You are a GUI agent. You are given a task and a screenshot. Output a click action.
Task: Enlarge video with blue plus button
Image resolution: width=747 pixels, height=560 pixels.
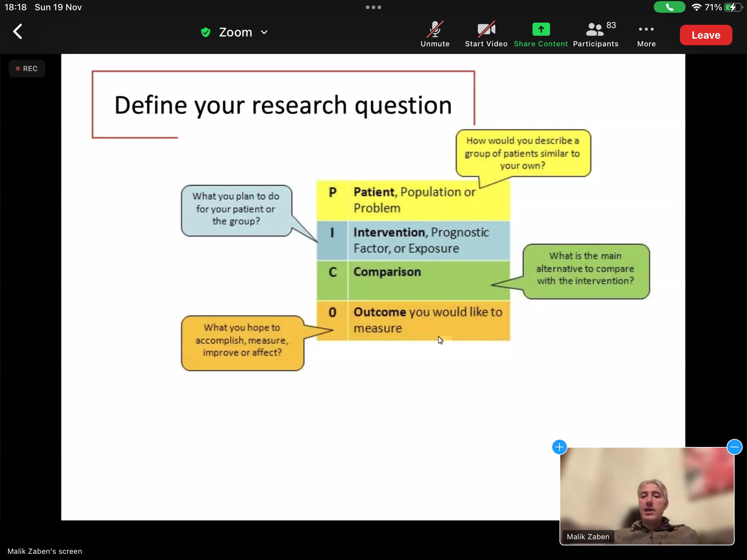[x=559, y=447]
